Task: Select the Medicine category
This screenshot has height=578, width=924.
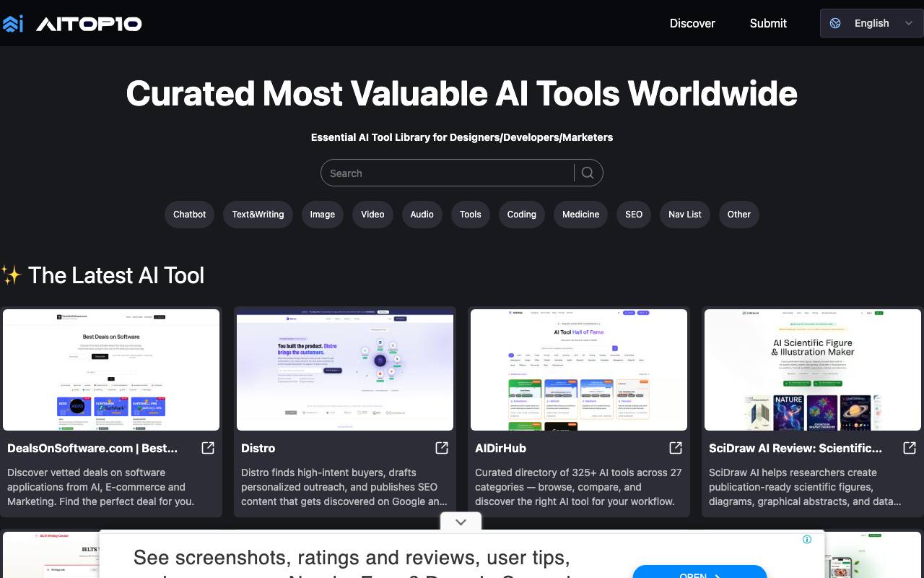Action: 581,215
